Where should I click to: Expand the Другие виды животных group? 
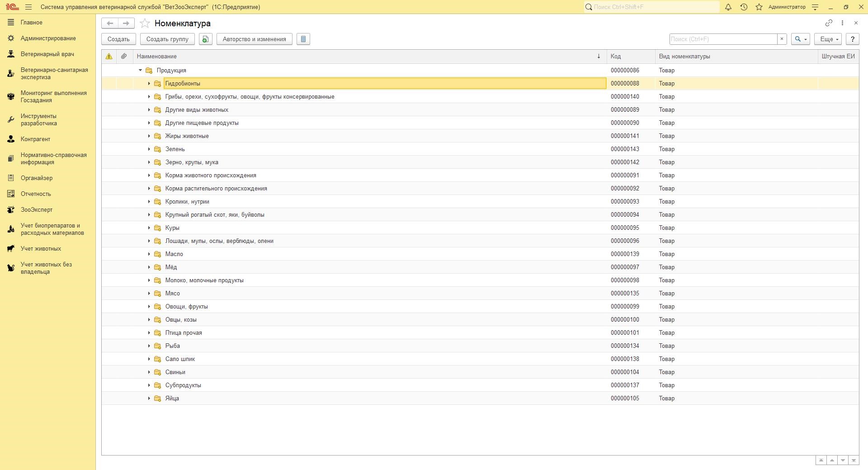click(149, 110)
